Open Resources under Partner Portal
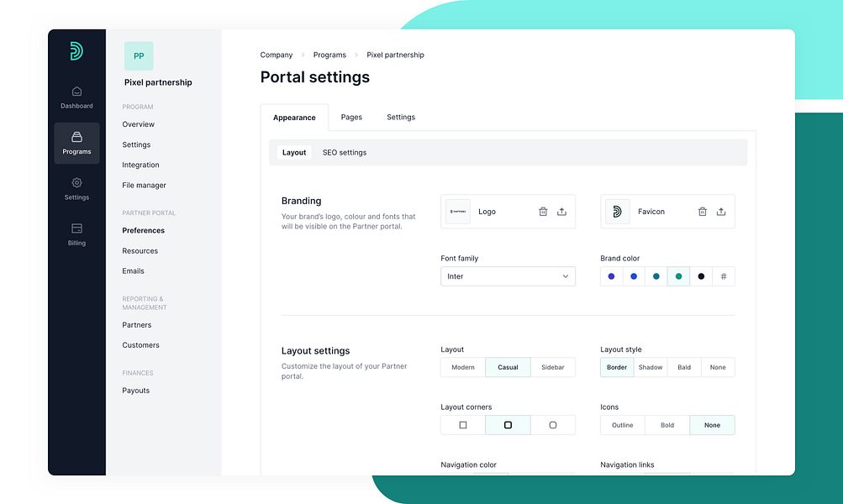843x504 pixels. pyautogui.click(x=140, y=251)
